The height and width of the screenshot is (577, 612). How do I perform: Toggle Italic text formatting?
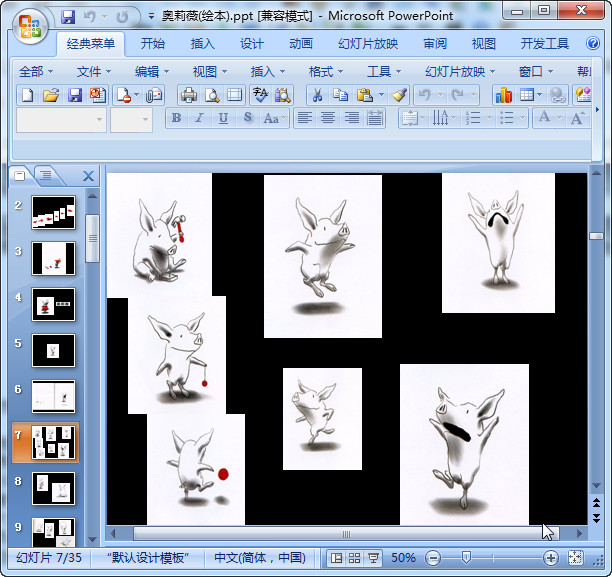click(x=200, y=118)
